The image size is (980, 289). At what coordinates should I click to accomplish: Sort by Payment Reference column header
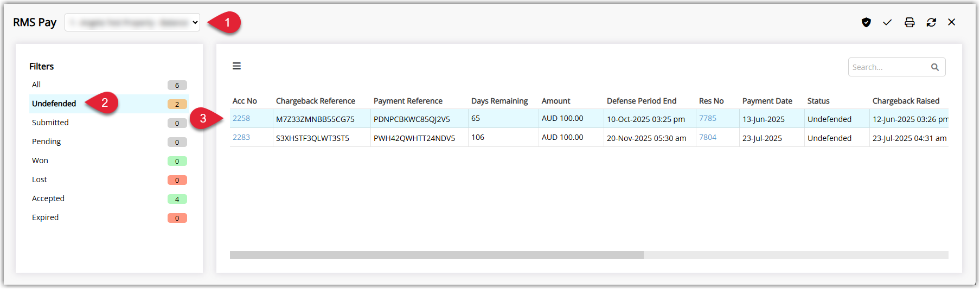click(x=408, y=101)
